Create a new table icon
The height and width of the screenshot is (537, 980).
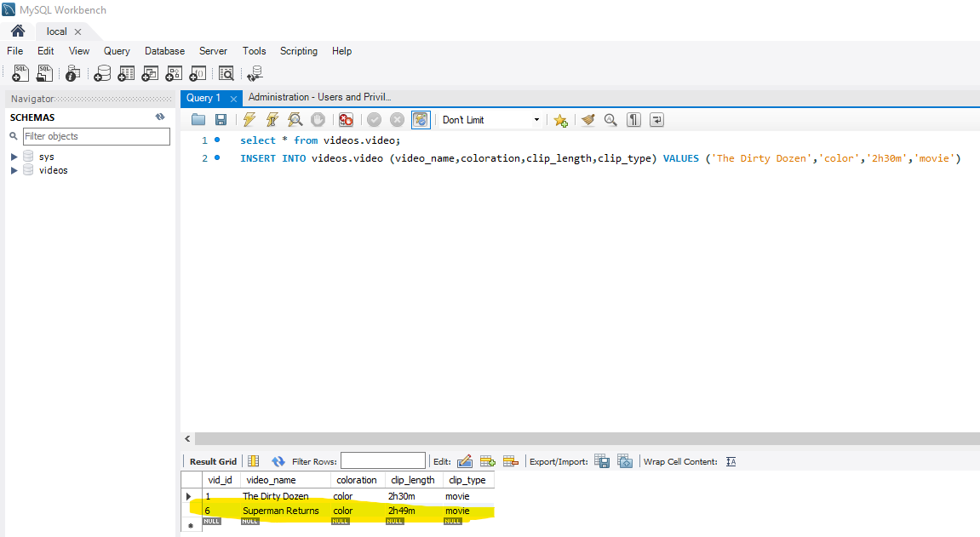(126, 74)
